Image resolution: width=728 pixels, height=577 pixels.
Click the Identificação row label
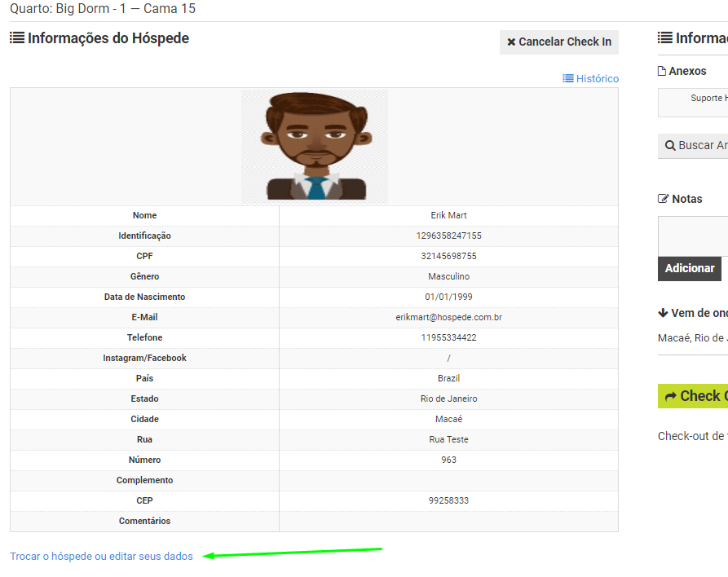coord(144,236)
